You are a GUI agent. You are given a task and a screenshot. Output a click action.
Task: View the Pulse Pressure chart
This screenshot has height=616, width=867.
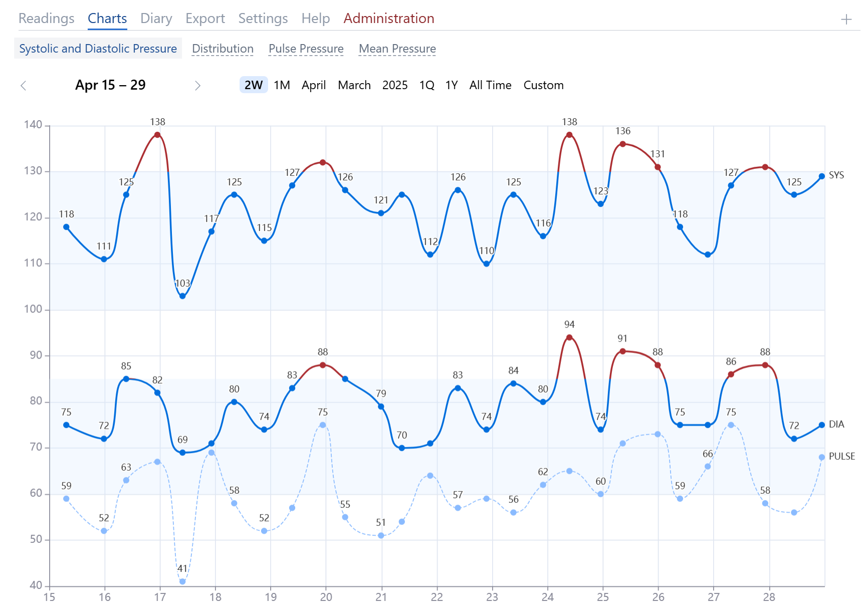(x=306, y=49)
